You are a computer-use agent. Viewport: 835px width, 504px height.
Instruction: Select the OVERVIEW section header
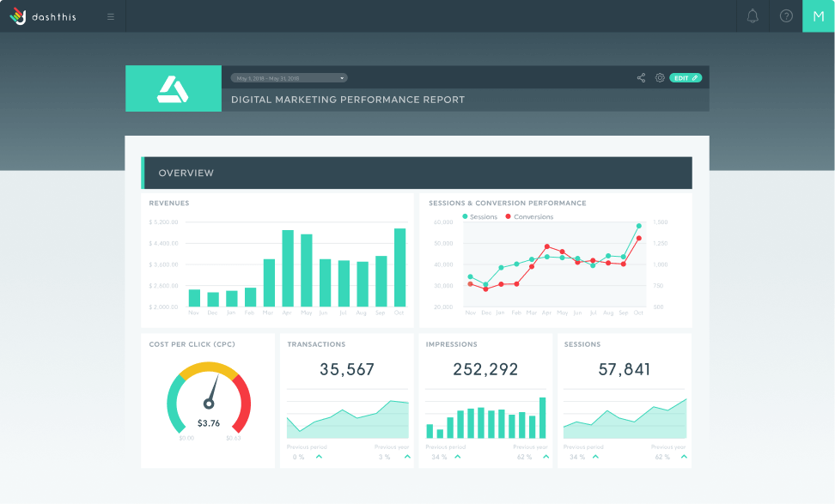click(x=186, y=173)
